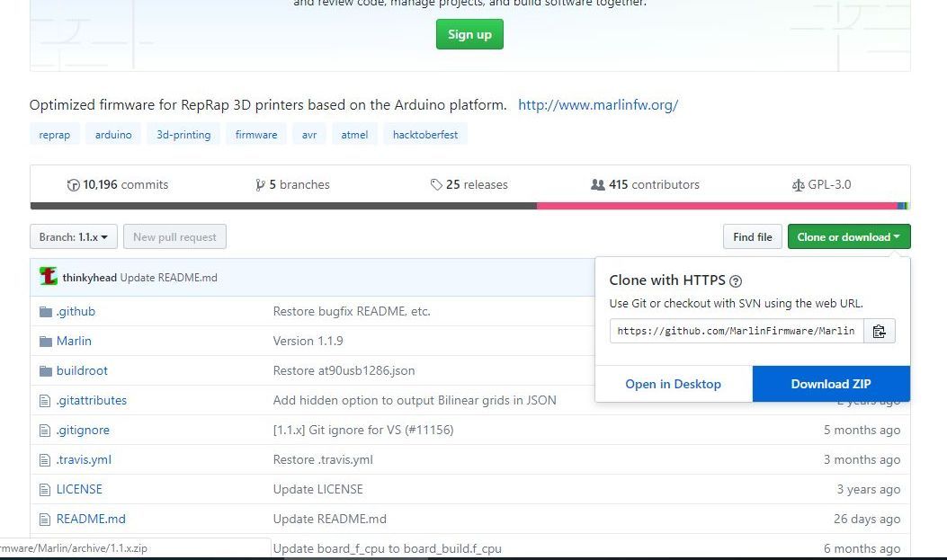Click the buildroot folder icon

46,371
